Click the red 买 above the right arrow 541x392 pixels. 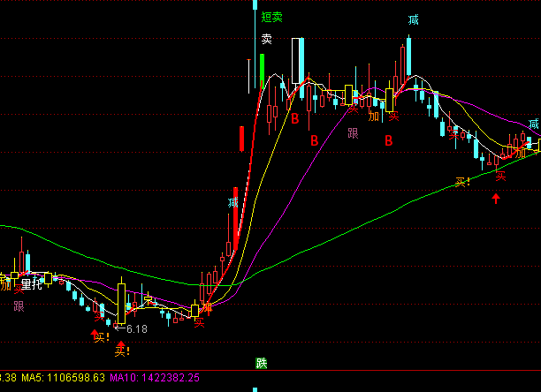coord(500,176)
